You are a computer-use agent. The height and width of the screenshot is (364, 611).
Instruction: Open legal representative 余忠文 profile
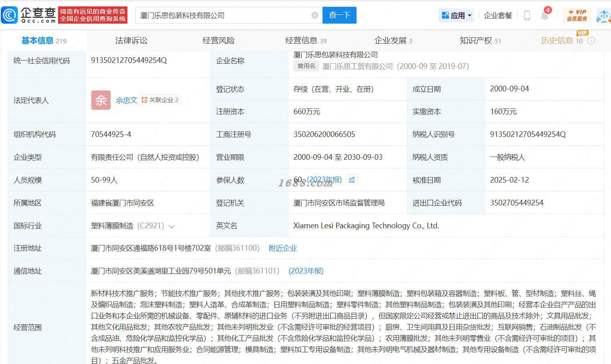click(127, 100)
